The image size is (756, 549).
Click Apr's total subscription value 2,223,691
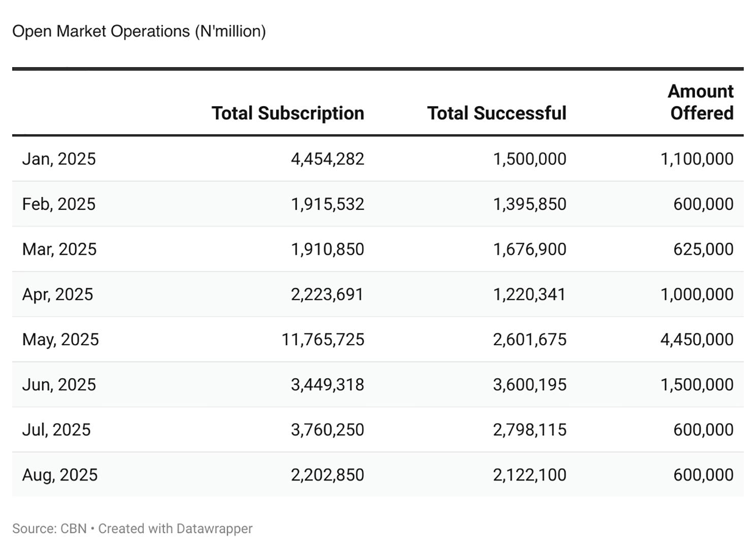point(327,294)
